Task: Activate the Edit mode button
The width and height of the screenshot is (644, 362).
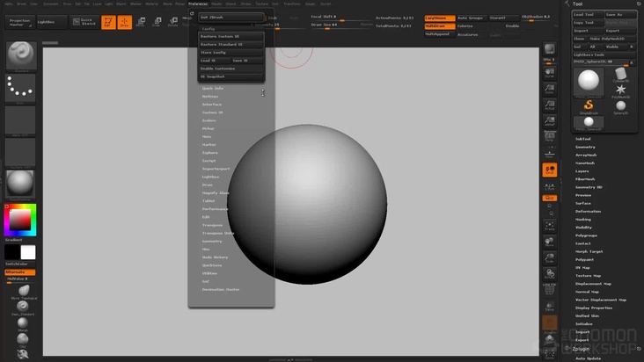Action: pyautogui.click(x=108, y=23)
